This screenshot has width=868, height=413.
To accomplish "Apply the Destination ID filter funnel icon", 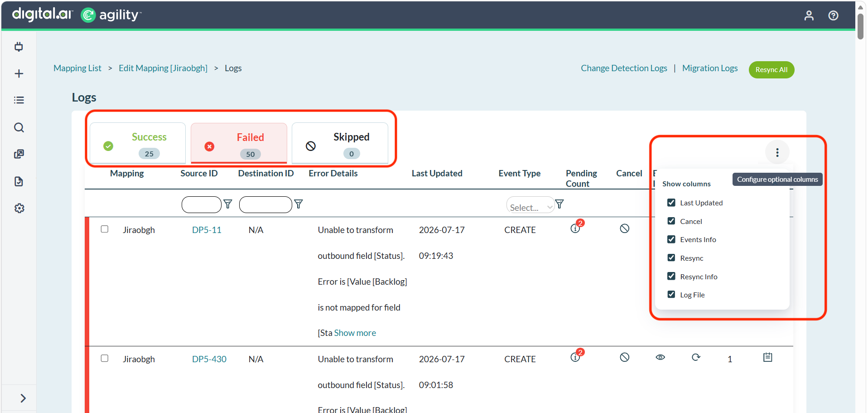I will (299, 204).
